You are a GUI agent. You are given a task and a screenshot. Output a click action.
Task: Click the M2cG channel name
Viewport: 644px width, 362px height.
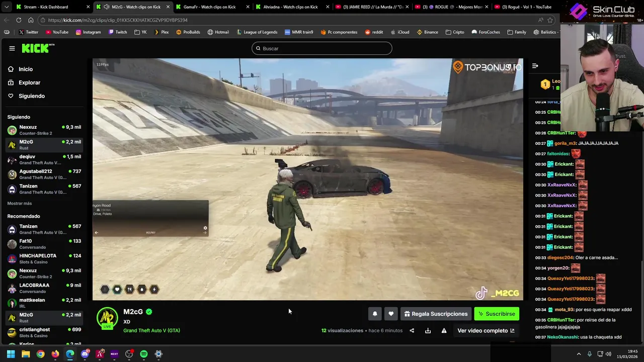click(x=133, y=312)
